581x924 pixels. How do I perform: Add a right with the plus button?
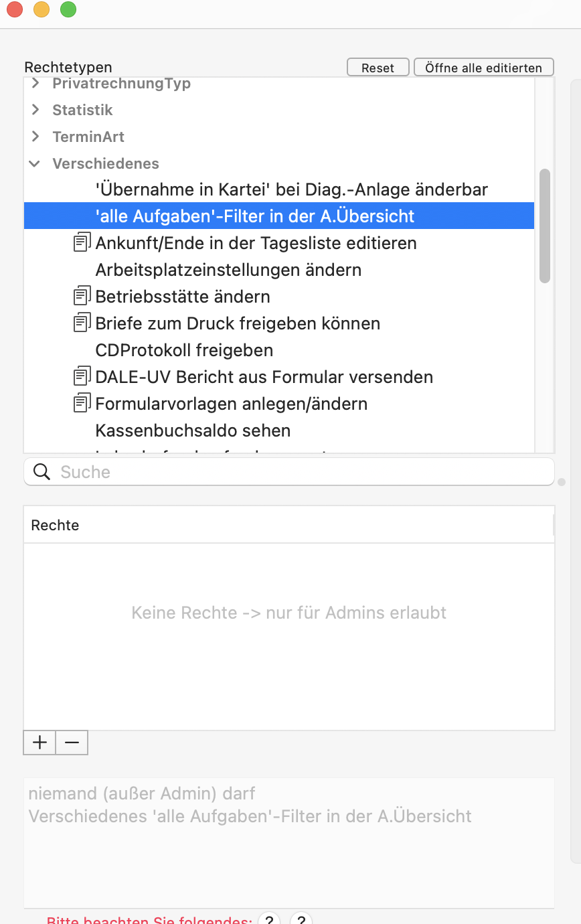(x=39, y=743)
